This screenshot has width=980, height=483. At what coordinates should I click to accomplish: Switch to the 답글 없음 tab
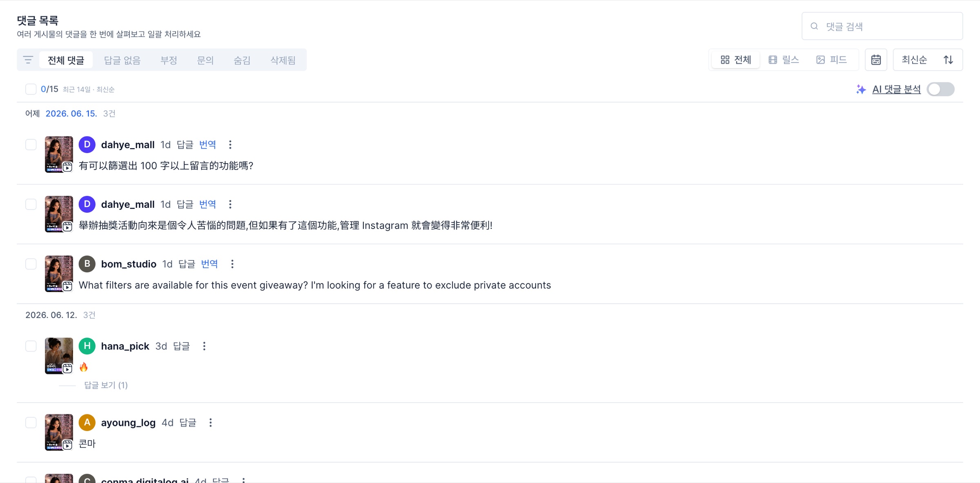click(122, 60)
